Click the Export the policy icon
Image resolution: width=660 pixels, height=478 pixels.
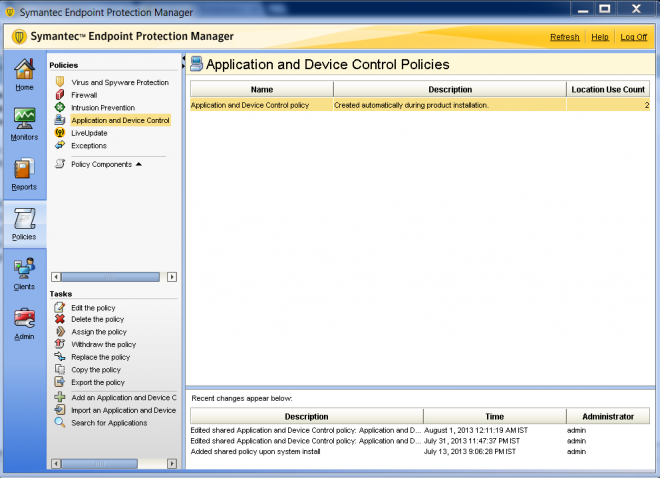[x=60, y=382]
